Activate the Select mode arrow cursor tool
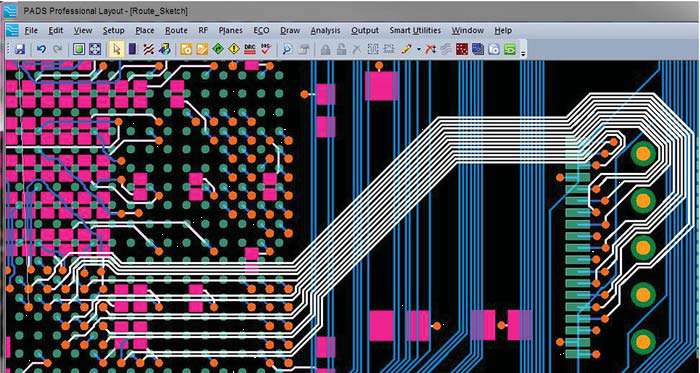700x373 pixels. [117, 49]
